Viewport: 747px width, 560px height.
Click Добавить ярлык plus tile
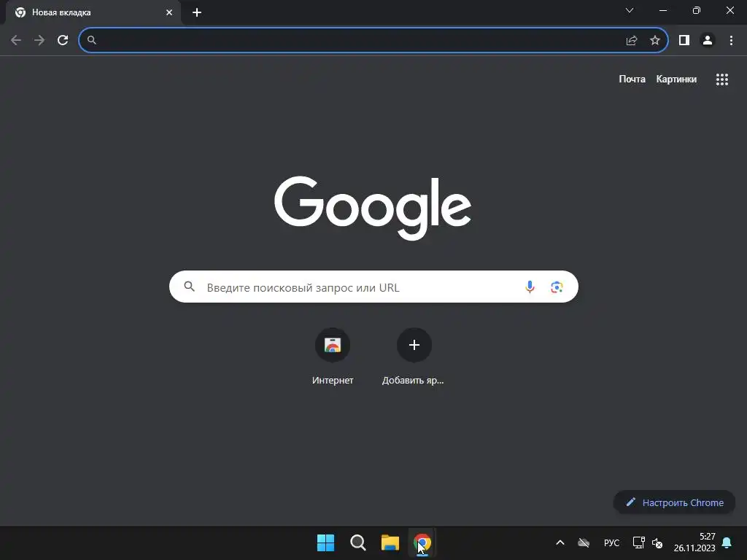pyautogui.click(x=414, y=356)
